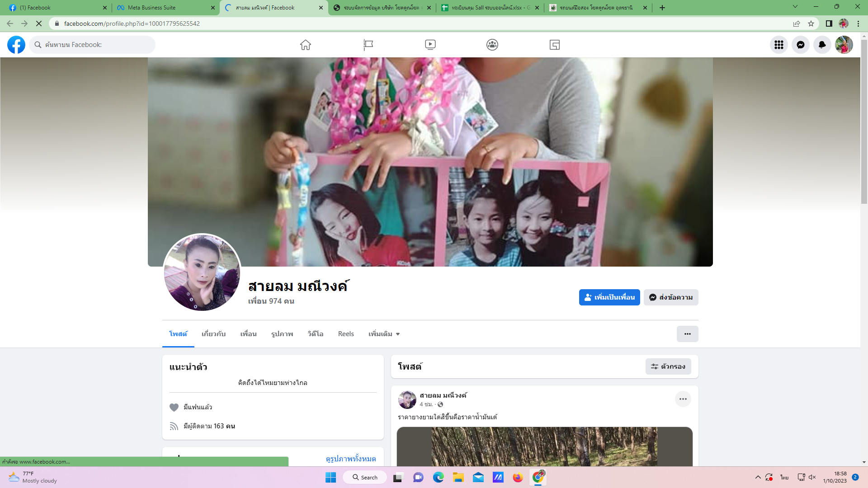The width and height of the screenshot is (868, 488).
Task: Open the notifications bell icon
Action: [822, 45]
